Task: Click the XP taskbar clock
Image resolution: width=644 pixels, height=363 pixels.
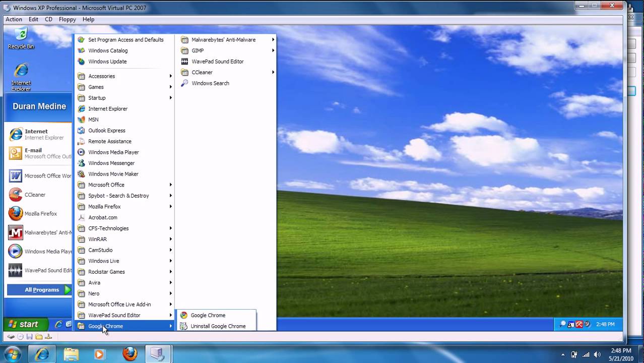Action: coord(605,324)
